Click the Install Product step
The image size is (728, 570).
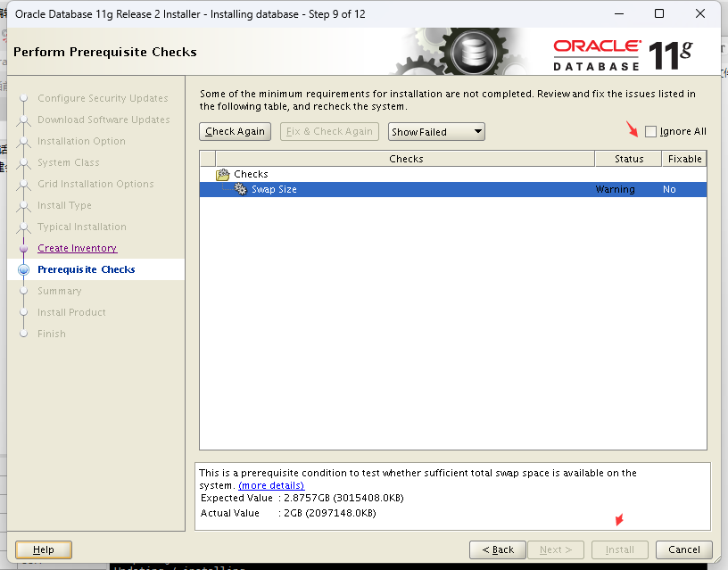coord(71,312)
